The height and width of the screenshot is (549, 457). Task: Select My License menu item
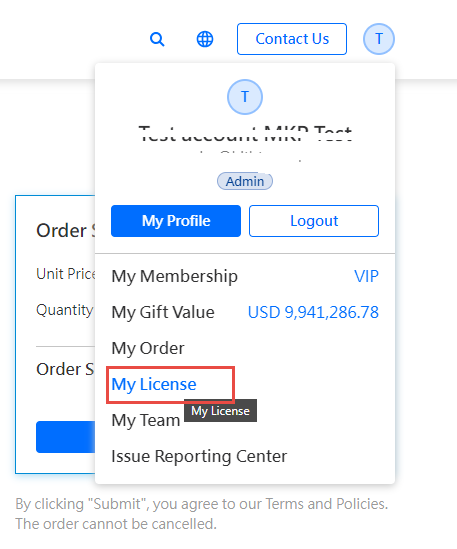(x=154, y=384)
